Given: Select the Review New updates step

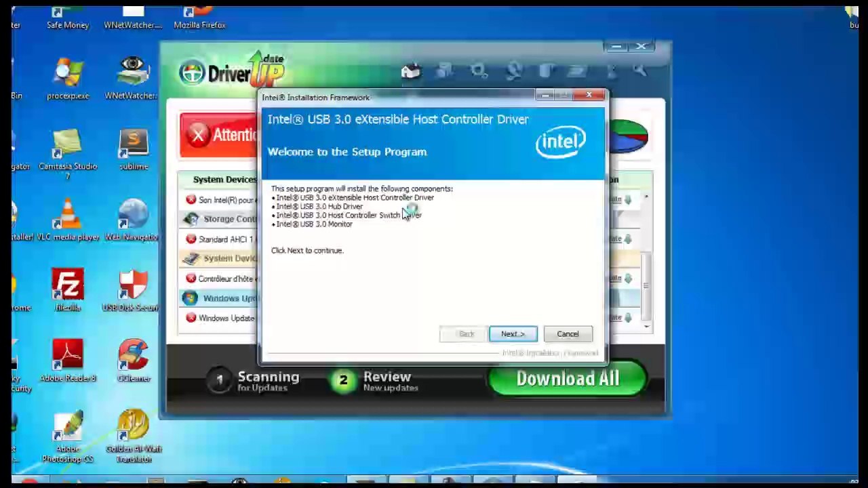Looking at the screenshot, I should pos(374,381).
